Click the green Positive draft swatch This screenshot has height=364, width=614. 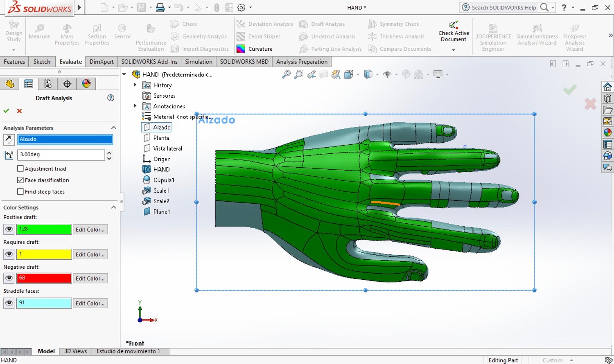[x=44, y=229]
